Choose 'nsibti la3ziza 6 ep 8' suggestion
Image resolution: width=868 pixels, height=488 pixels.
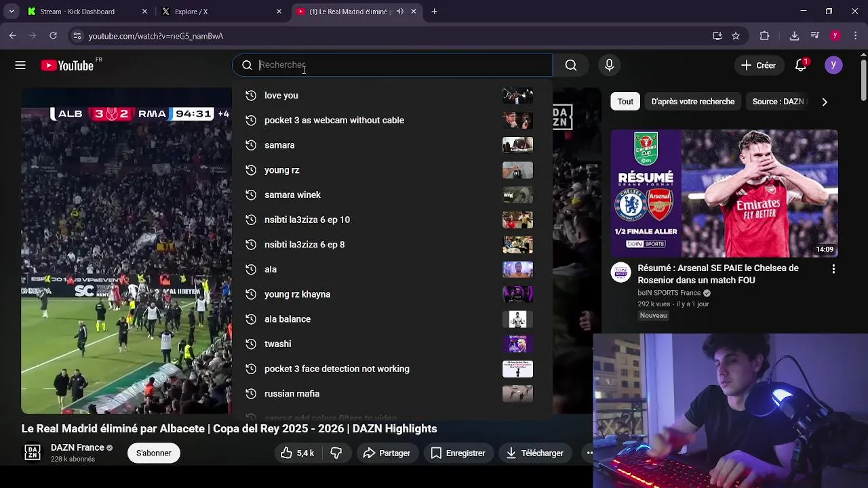pyautogui.click(x=392, y=245)
